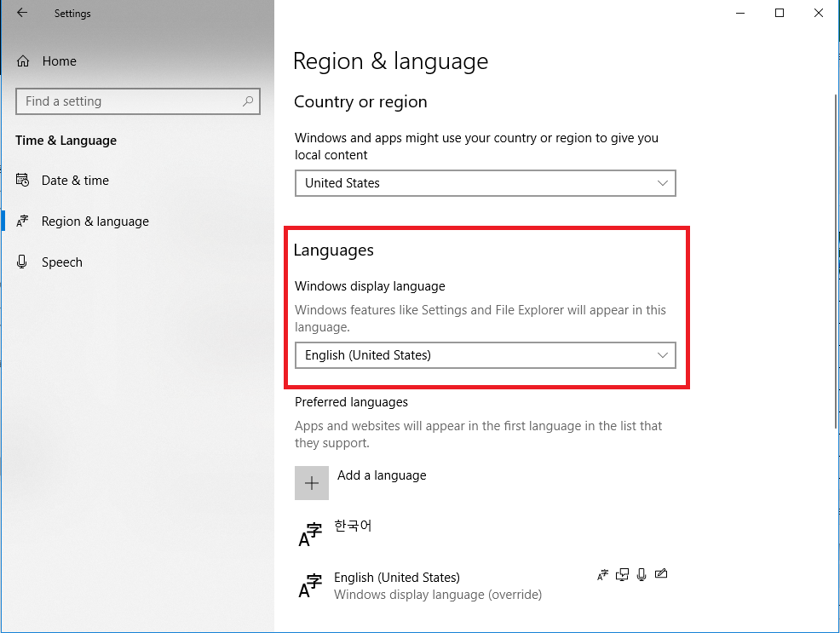The height and width of the screenshot is (633, 840).
Task: Expand the Windows display language dropdown
Action: 486,355
